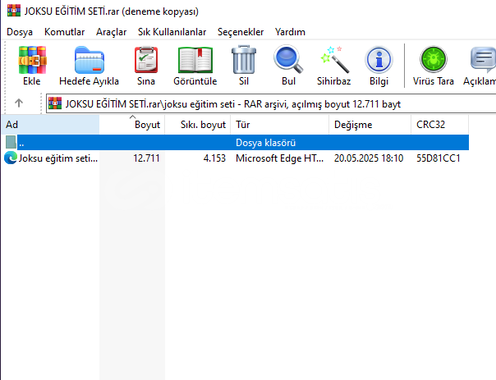Open the Seçenekler menu
The width and height of the screenshot is (496, 380).
point(240,32)
